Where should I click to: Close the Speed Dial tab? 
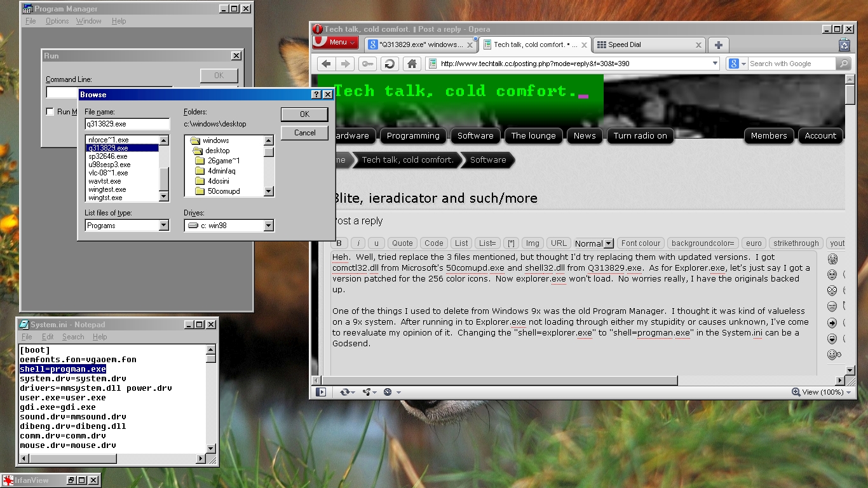pyautogui.click(x=698, y=45)
